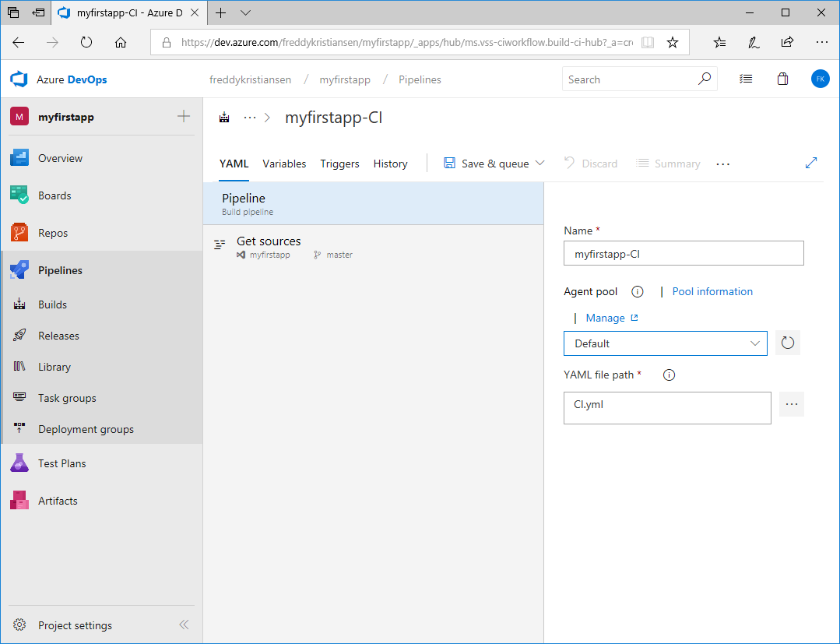840x644 pixels.
Task: Switch to the Variables tab
Action: tap(284, 164)
